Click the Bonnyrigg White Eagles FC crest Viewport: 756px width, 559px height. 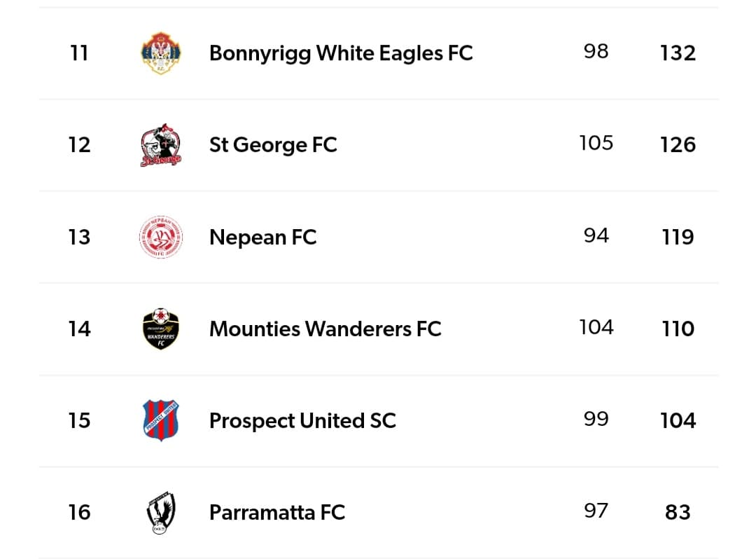tap(161, 53)
